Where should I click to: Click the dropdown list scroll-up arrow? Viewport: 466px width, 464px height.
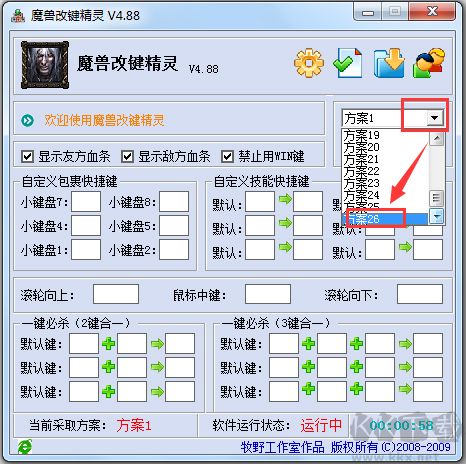[x=437, y=138]
